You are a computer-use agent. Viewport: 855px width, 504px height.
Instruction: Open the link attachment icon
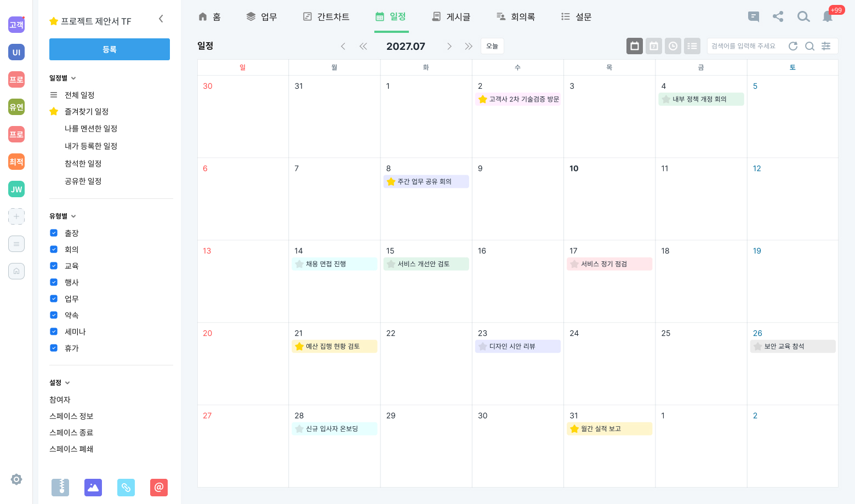pyautogui.click(x=126, y=487)
